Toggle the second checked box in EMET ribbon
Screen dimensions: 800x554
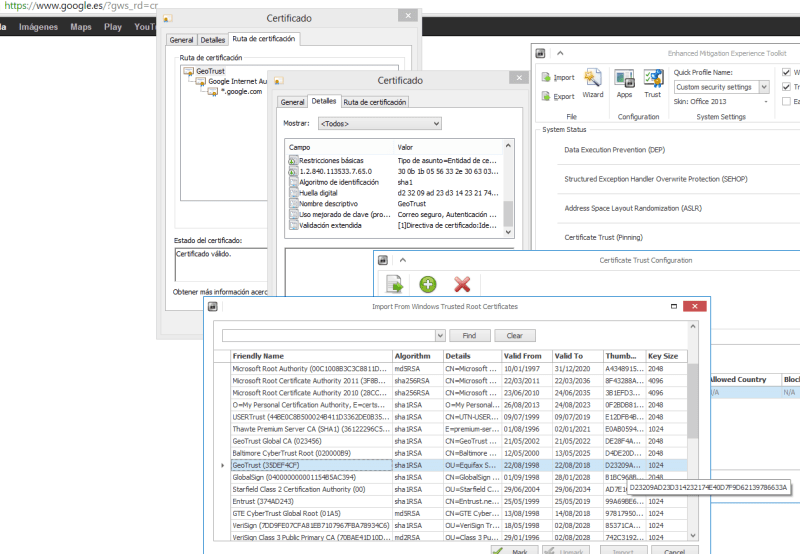click(784, 87)
